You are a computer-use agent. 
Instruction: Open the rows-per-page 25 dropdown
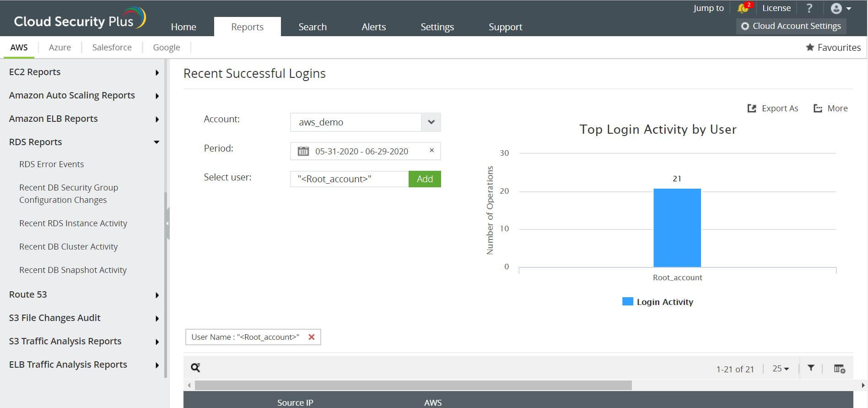[781, 369]
